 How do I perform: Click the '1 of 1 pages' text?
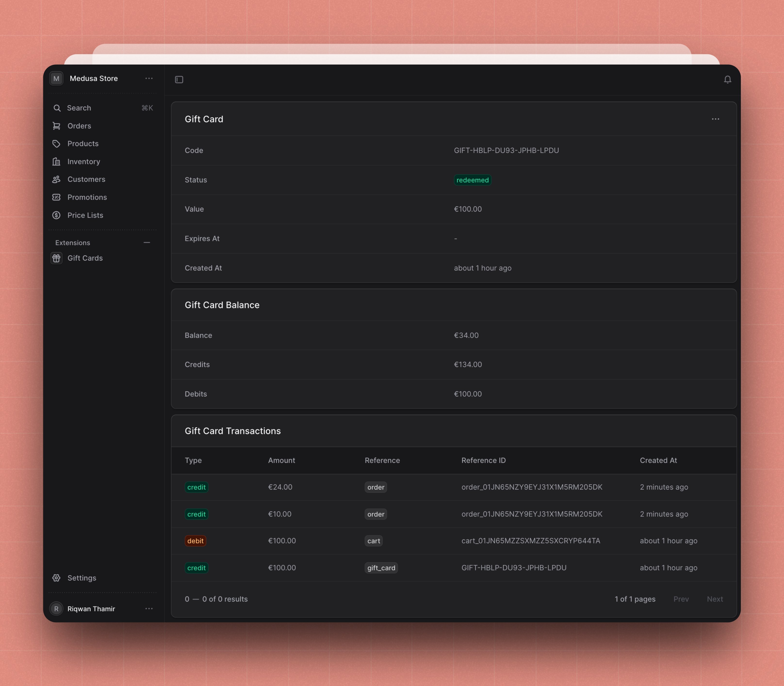(635, 599)
